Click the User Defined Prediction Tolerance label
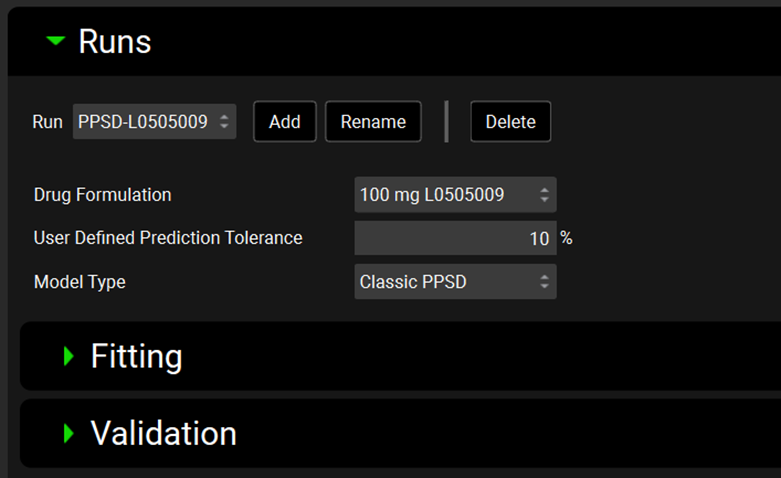 click(168, 238)
